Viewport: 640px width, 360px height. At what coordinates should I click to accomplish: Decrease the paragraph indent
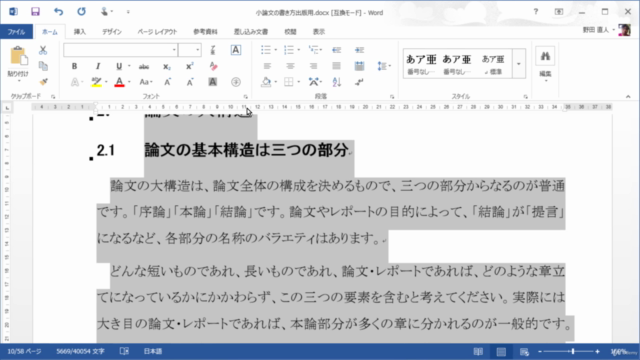click(336, 50)
